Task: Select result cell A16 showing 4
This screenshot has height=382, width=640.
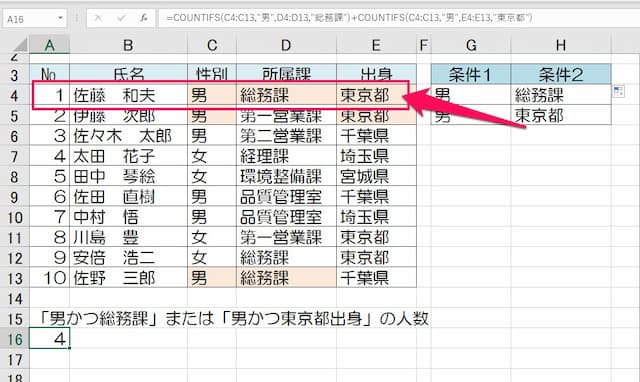Action: point(49,339)
